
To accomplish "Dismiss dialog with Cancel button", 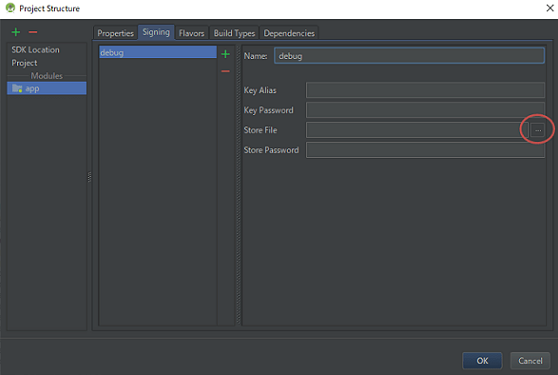I will [530, 361].
